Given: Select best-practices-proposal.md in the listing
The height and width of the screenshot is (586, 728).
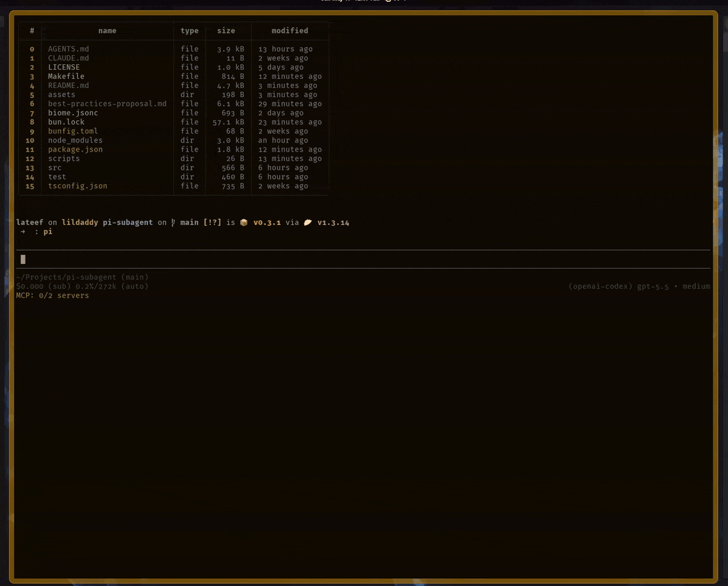Looking at the screenshot, I should tap(107, 104).
